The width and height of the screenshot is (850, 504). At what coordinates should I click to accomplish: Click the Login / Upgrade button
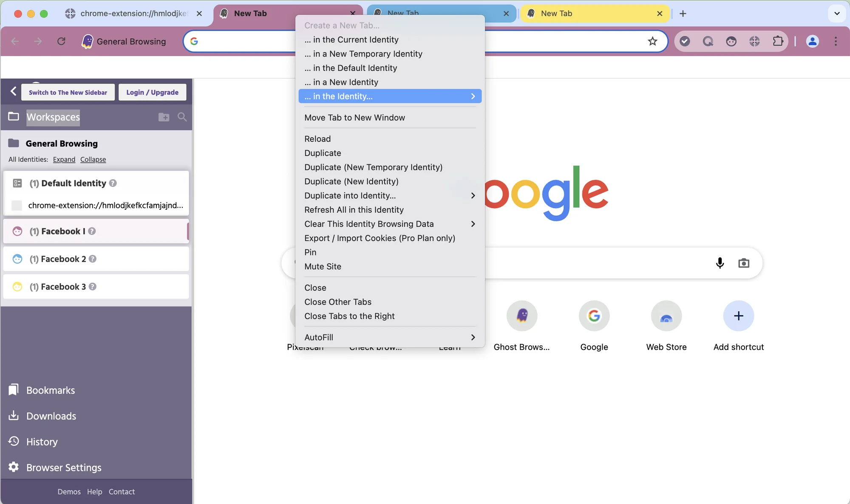pos(152,92)
